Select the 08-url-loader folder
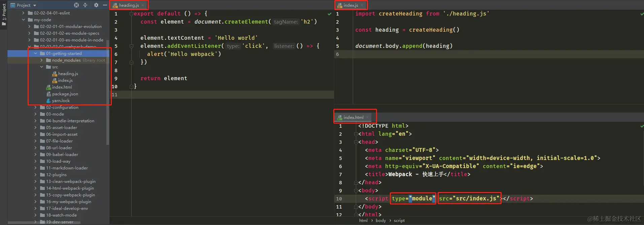The image size is (644, 225). (59, 148)
